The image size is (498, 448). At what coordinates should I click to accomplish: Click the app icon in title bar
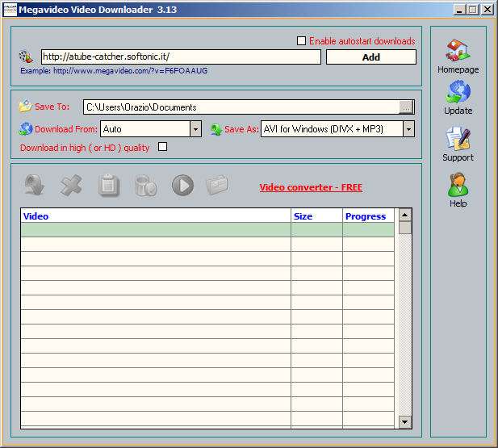(x=10, y=10)
